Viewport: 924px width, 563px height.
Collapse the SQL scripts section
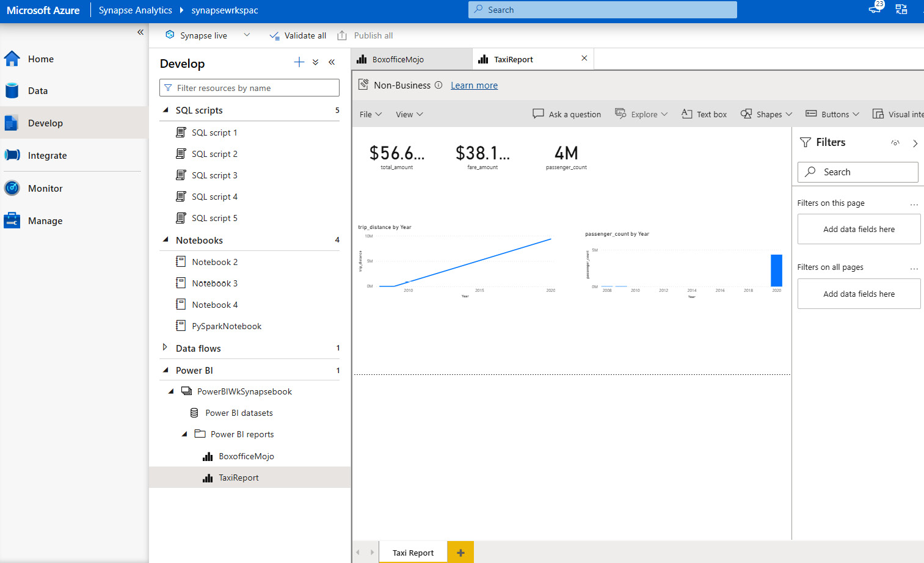click(166, 111)
